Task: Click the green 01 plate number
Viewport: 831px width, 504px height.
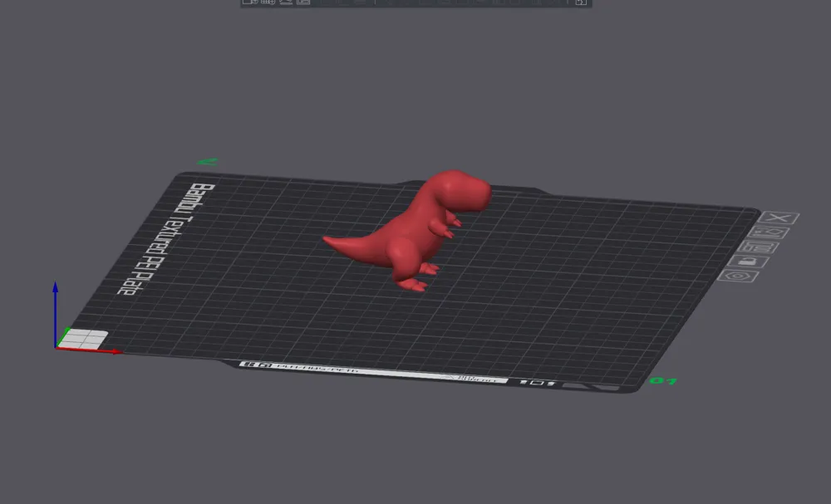Action: tap(662, 381)
